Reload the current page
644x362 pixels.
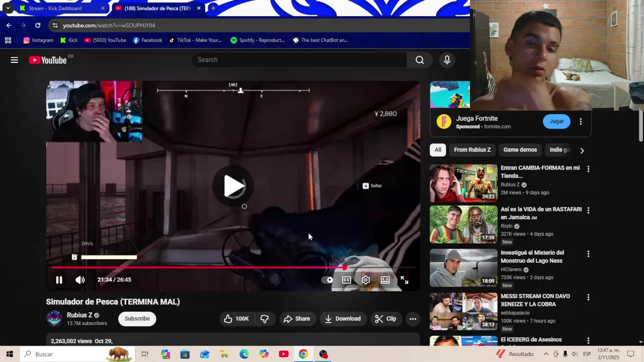(38, 25)
